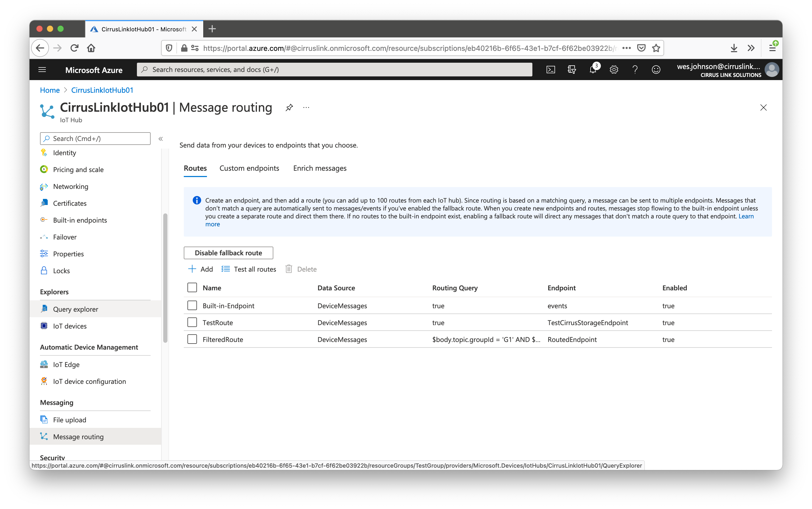Open Azure Cloud Shell icon
812x509 pixels.
tap(551, 70)
